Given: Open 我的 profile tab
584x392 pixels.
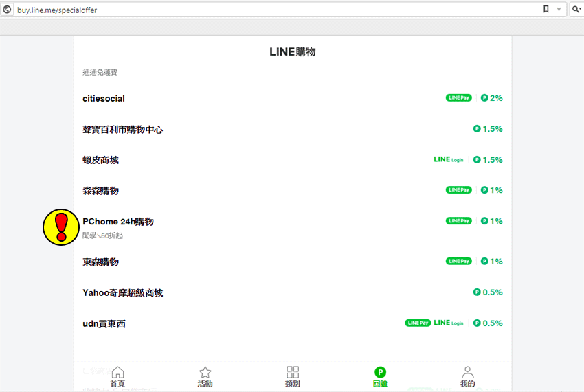Looking at the screenshot, I should 467,376.
